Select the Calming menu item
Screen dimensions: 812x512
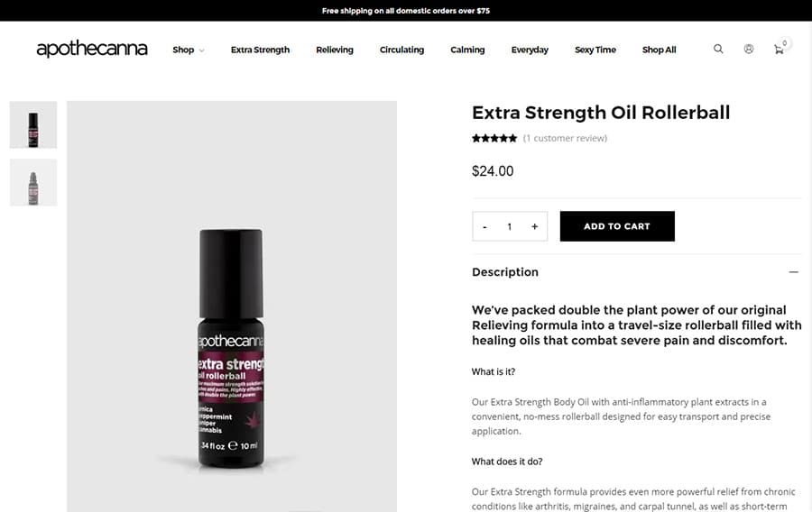(x=467, y=50)
